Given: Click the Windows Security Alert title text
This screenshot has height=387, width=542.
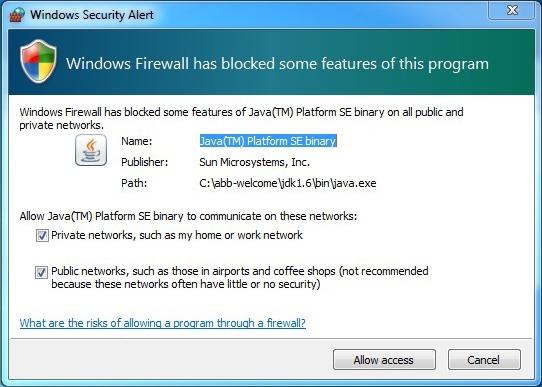Looking at the screenshot, I should (92, 15).
